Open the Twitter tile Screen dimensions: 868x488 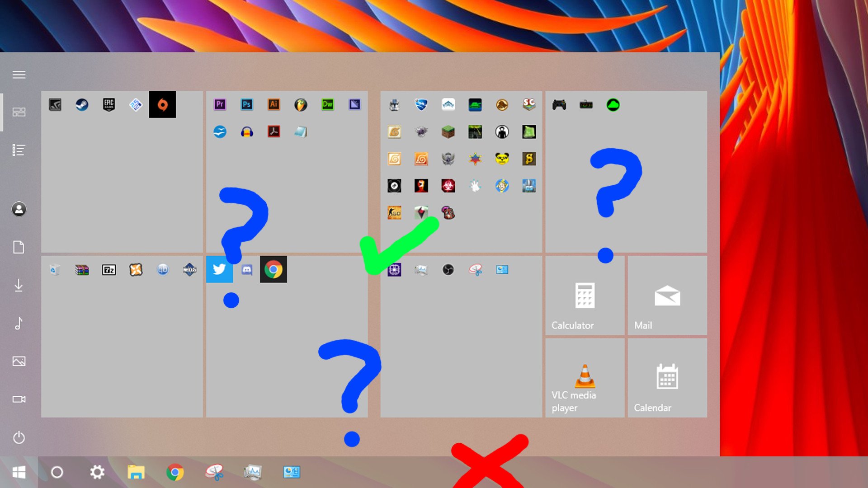[219, 269]
